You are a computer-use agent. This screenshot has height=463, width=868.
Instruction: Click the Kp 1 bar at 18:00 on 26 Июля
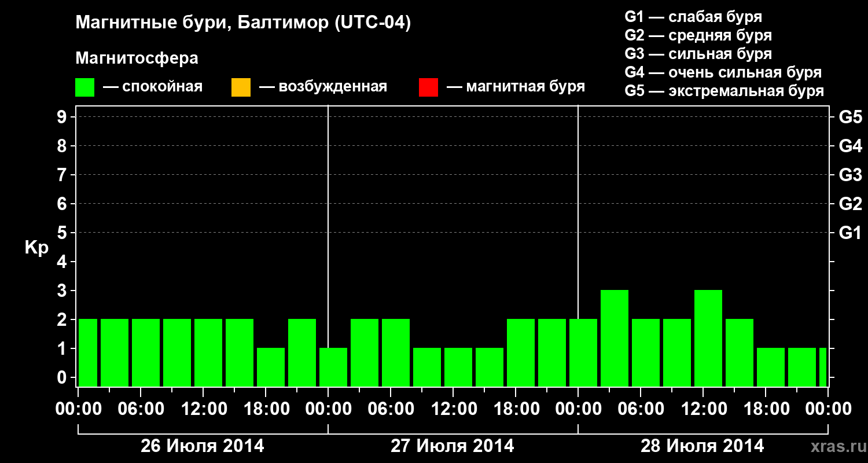pos(271,368)
